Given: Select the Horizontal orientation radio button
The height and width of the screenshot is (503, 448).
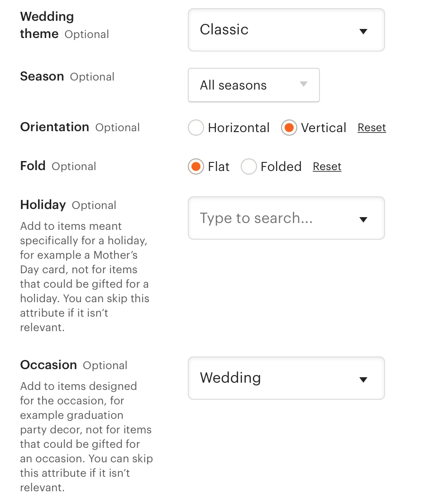Looking at the screenshot, I should pos(195,128).
